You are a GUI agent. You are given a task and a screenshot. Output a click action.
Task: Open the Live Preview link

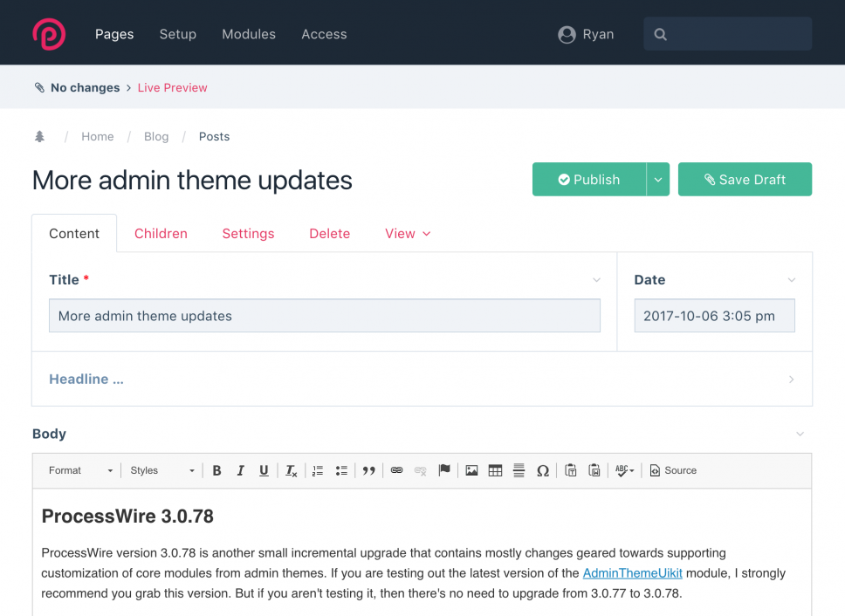(x=173, y=88)
